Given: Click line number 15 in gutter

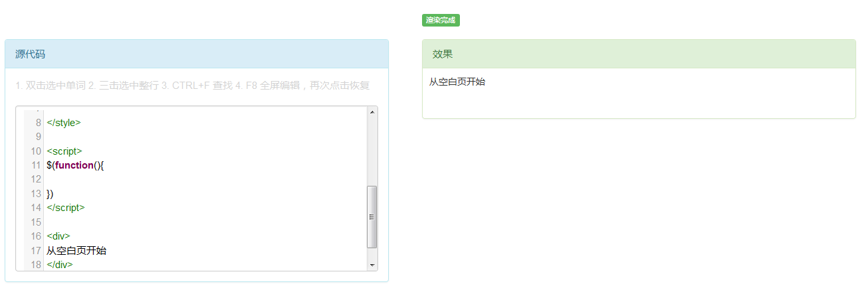Looking at the screenshot, I should point(36,222).
